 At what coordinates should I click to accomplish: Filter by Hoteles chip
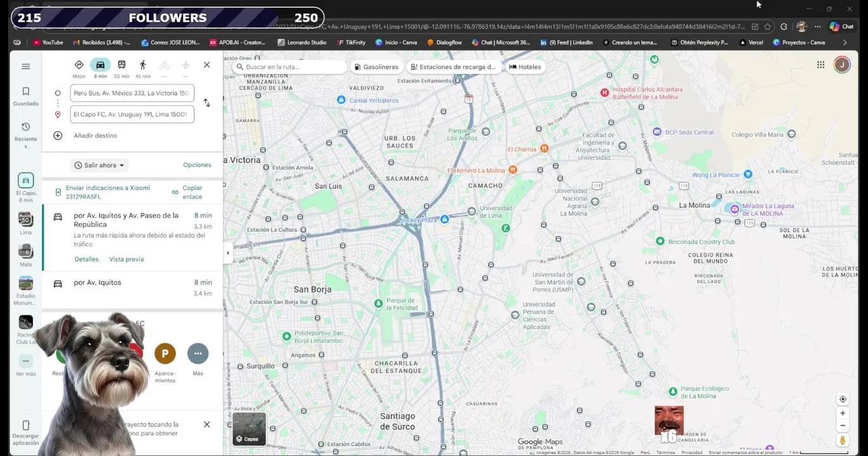[525, 66]
